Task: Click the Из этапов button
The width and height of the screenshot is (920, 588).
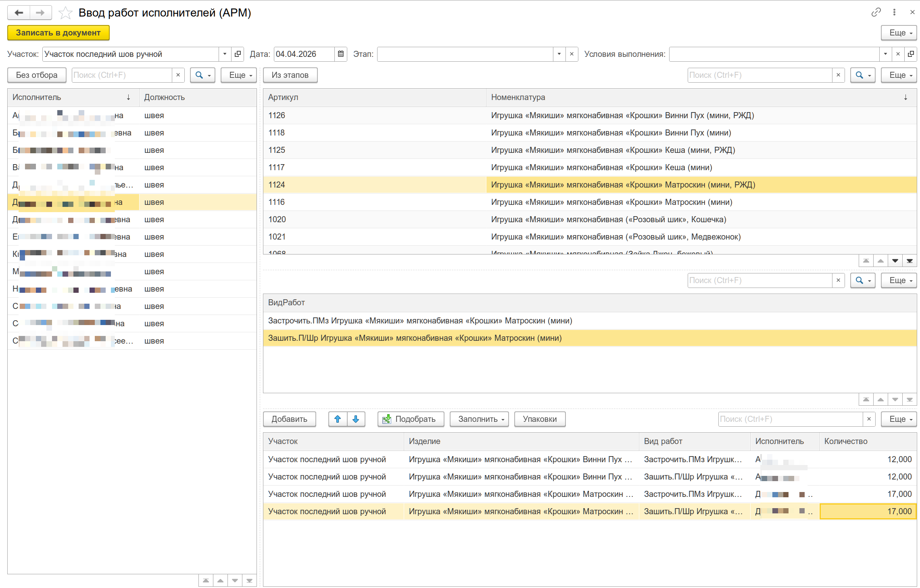Action: click(x=290, y=75)
